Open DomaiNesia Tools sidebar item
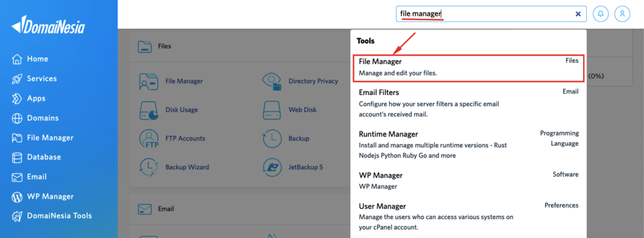The height and width of the screenshot is (238, 644). coord(52,216)
